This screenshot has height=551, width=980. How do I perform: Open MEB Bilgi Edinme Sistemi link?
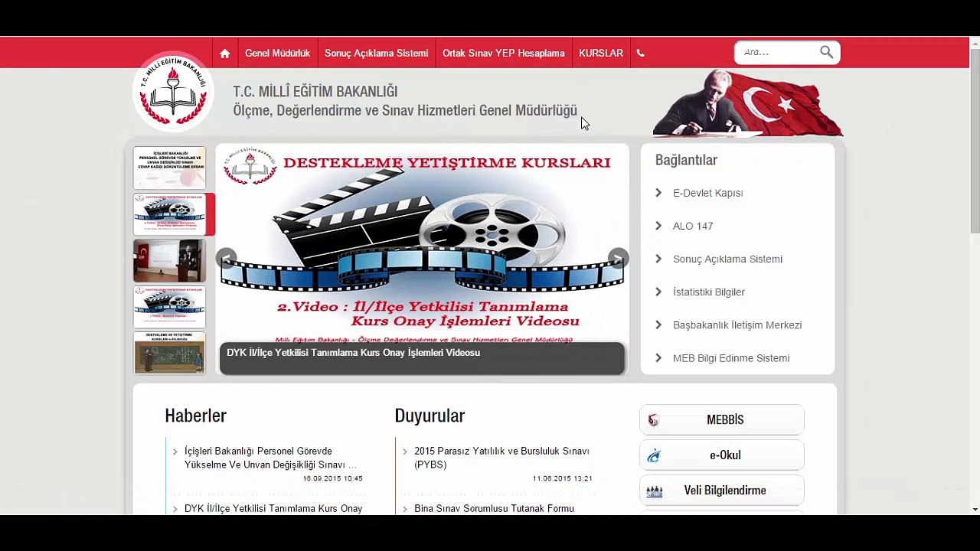(x=731, y=358)
